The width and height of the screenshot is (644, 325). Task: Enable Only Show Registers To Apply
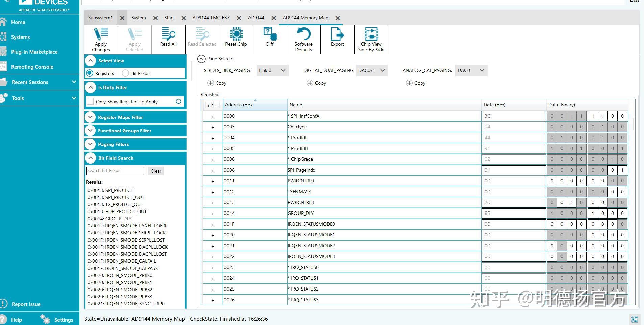(x=91, y=102)
